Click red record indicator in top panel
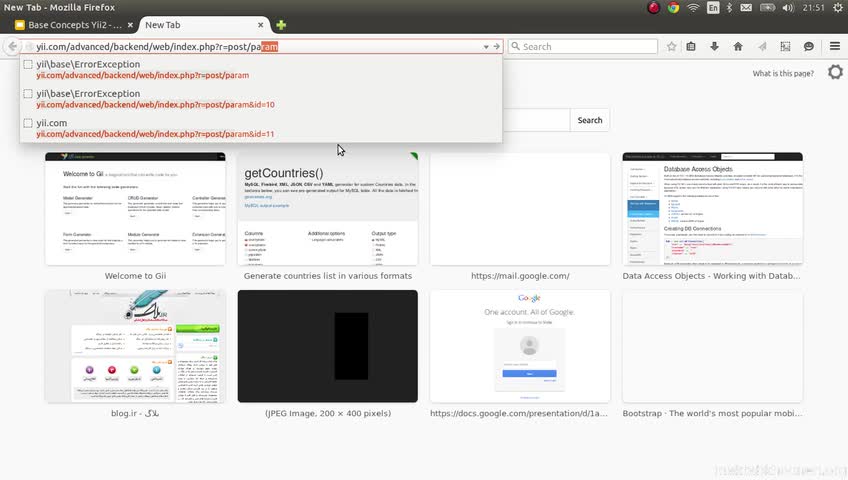Viewport: 848px width, 480px height. click(x=653, y=8)
